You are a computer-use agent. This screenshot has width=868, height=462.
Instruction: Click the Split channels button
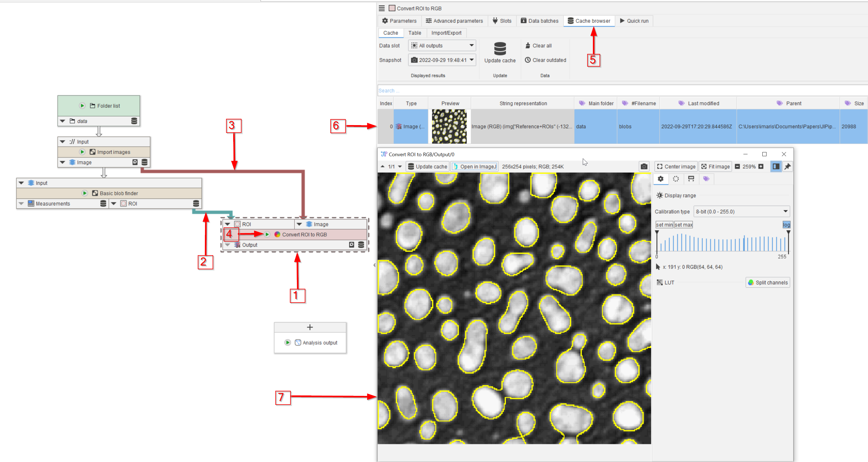768,282
